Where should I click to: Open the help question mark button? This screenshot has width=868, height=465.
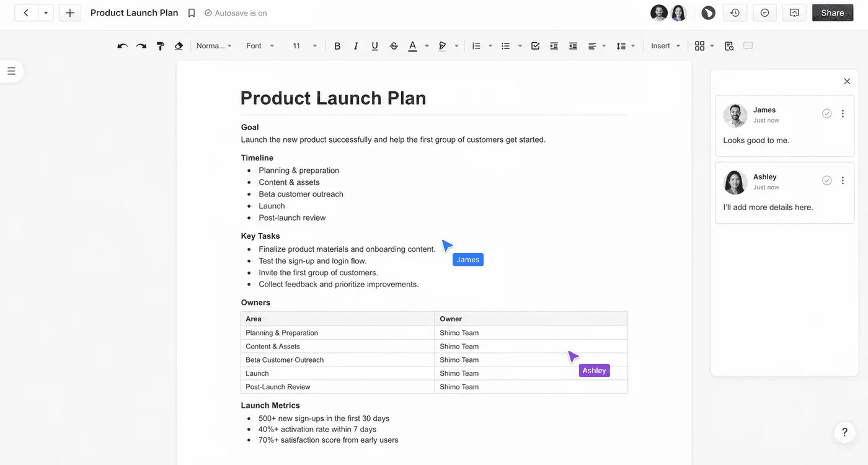pyautogui.click(x=844, y=432)
